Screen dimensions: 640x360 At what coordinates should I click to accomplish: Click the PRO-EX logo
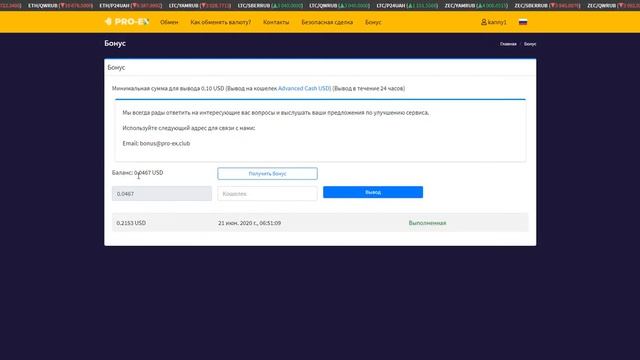coord(127,22)
